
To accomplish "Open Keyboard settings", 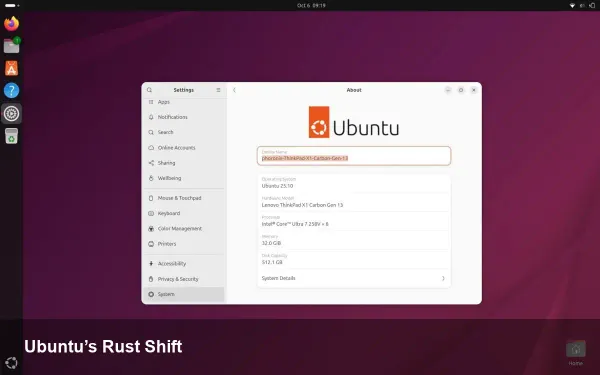I will point(184,214).
